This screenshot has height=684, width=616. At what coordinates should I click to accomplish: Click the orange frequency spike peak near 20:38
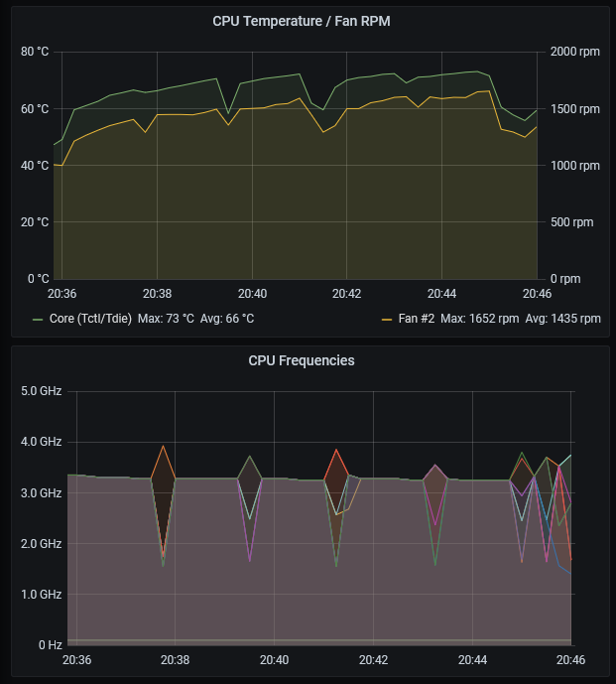tap(163, 447)
